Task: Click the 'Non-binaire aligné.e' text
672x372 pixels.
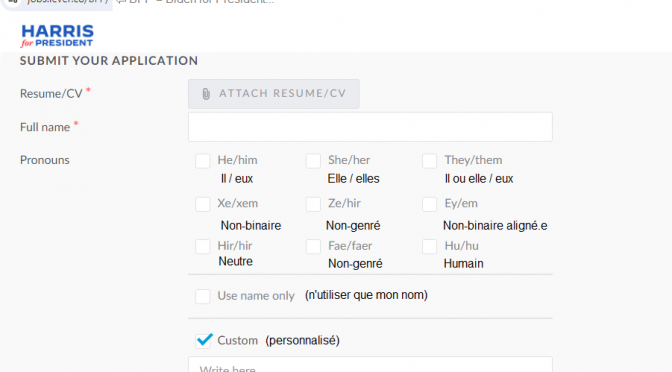Action: [x=495, y=225]
